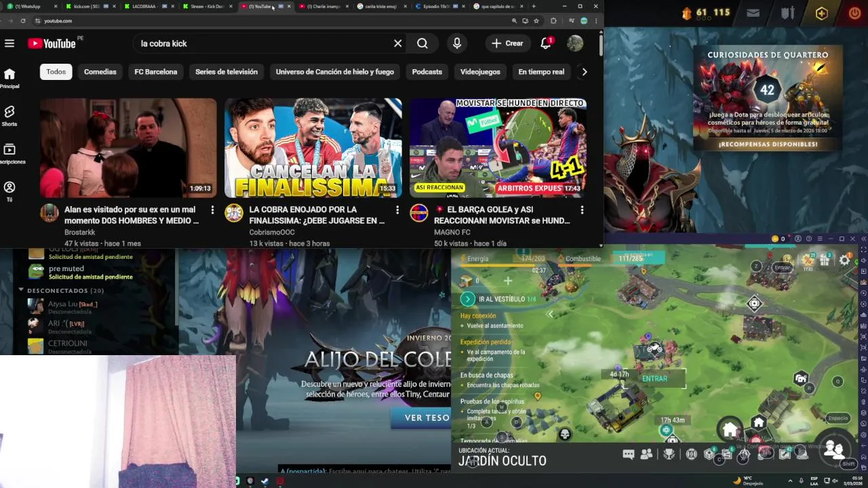The image size is (868, 488).
Task: Open a new browser tab with plus
Action: [x=534, y=6]
